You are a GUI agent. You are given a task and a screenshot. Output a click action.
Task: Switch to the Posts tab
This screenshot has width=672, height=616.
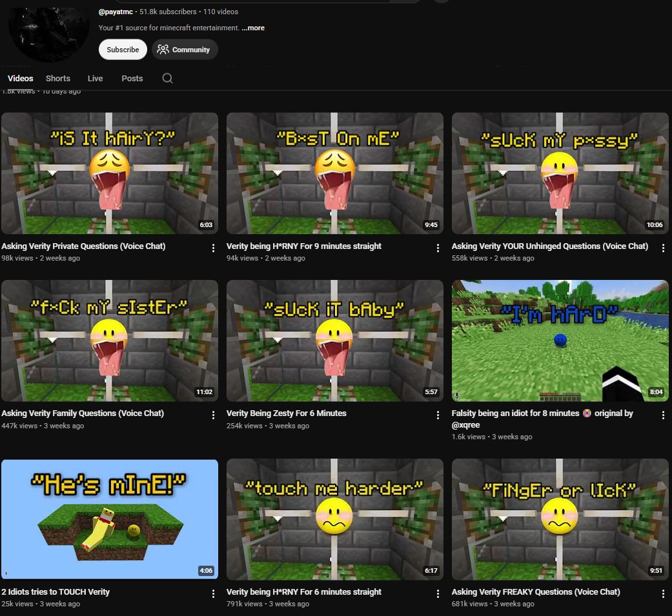(132, 79)
